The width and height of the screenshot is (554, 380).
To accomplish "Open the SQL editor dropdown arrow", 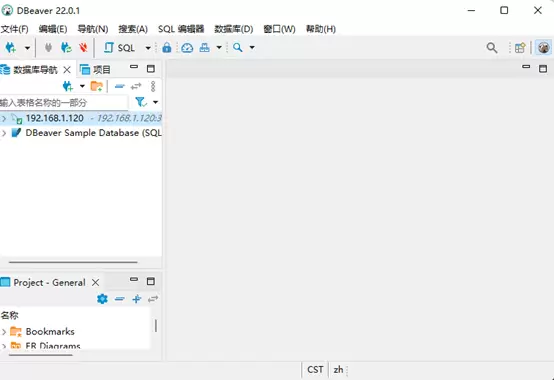I will coord(148,48).
